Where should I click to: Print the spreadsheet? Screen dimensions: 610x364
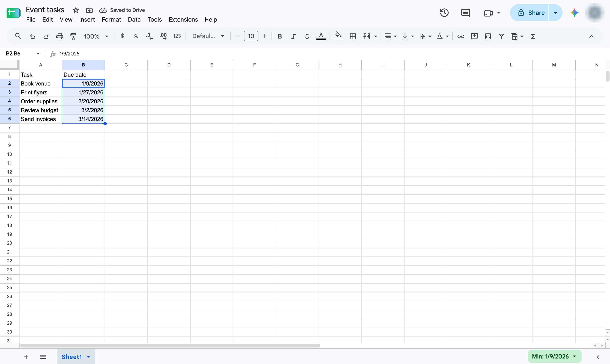(x=60, y=36)
